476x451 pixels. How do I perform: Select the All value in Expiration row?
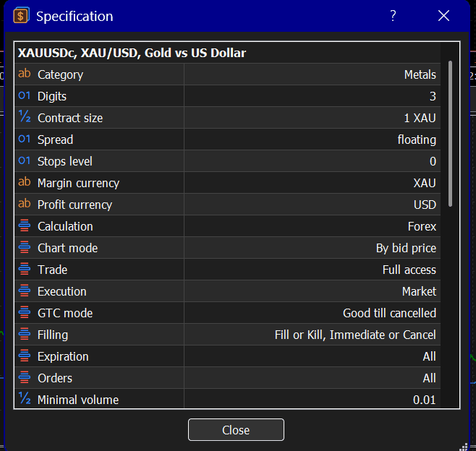point(429,356)
